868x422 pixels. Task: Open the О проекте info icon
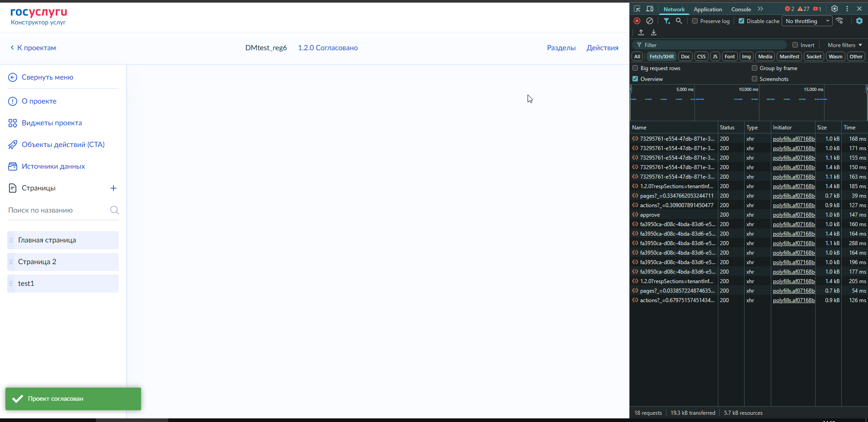(13, 101)
